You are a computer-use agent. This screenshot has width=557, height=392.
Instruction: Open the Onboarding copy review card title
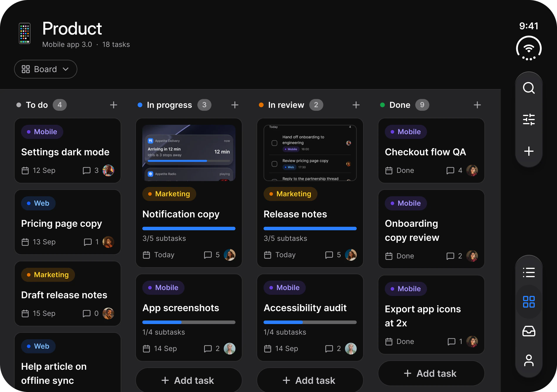[412, 231]
